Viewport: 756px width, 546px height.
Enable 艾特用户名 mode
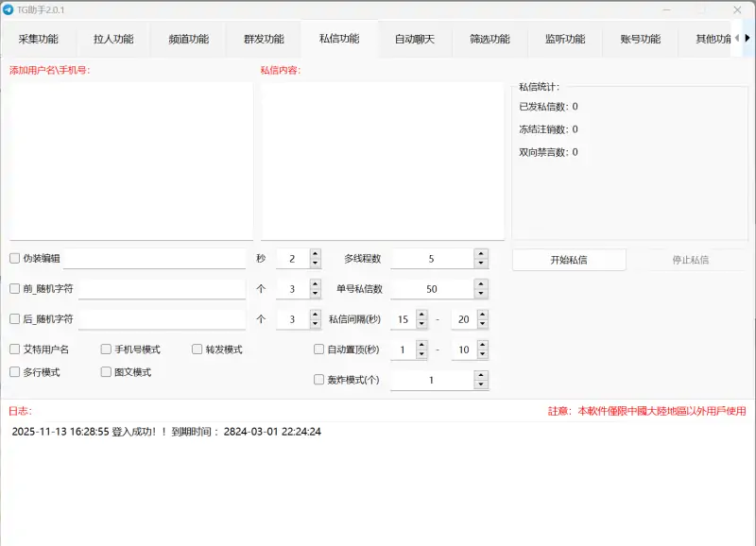click(14, 350)
